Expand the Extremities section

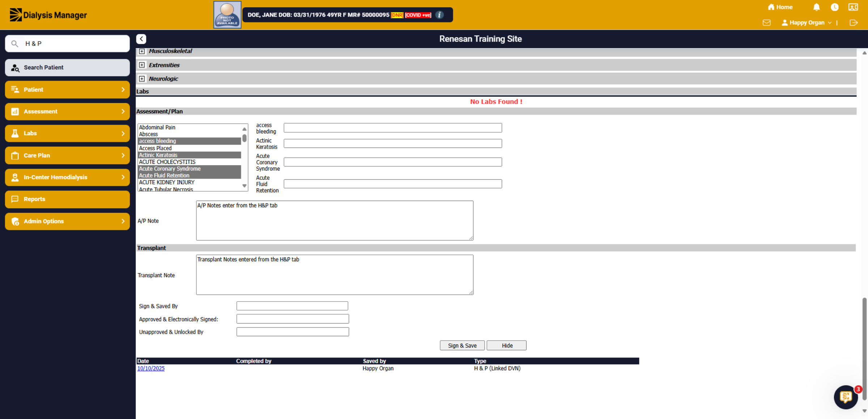pyautogui.click(x=142, y=65)
